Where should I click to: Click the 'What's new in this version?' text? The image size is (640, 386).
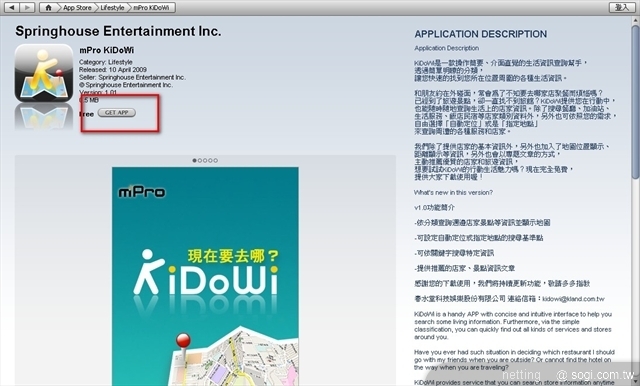coord(453,193)
